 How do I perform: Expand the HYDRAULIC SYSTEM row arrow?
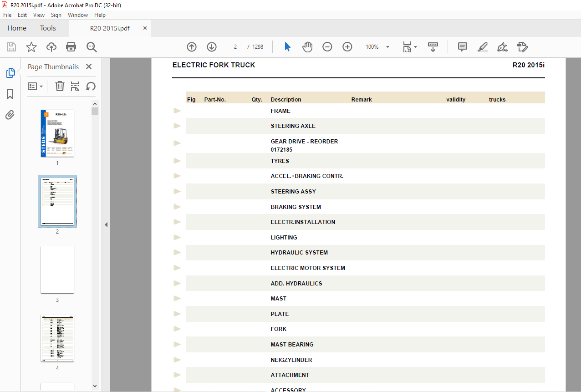178,252
